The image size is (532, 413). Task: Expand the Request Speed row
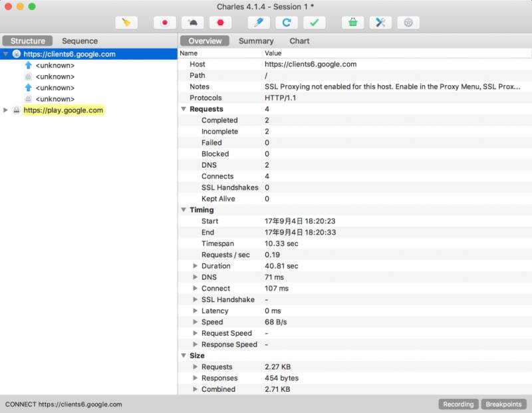[x=195, y=333]
